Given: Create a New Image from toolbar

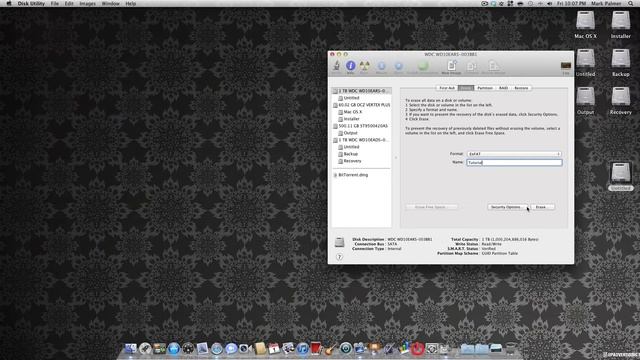Looking at the screenshot, I should [x=451, y=66].
